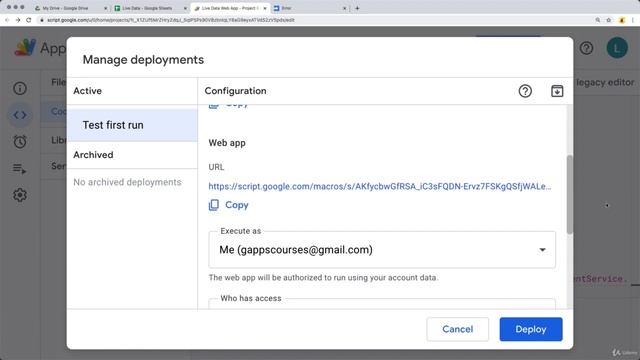This screenshot has width=640, height=360.
Task: Click the Configuration heading
Action: coord(235,91)
